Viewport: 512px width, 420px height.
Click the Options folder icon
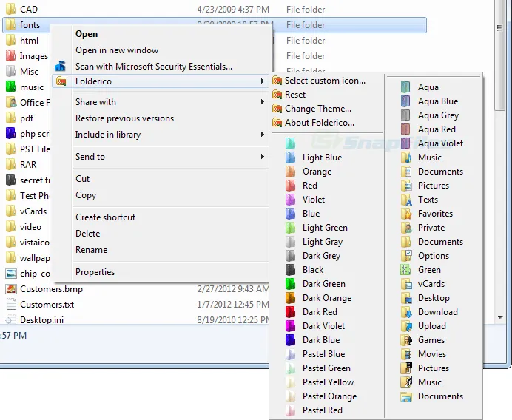(x=406, y=256)
